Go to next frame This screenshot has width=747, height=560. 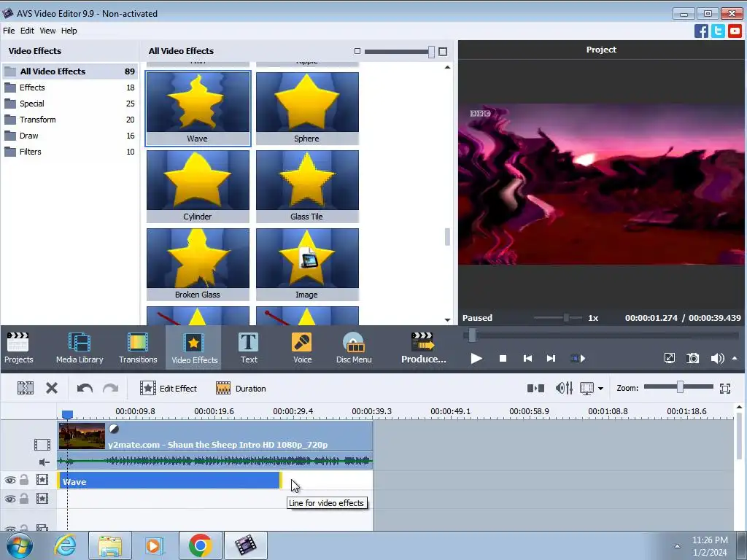551,359
